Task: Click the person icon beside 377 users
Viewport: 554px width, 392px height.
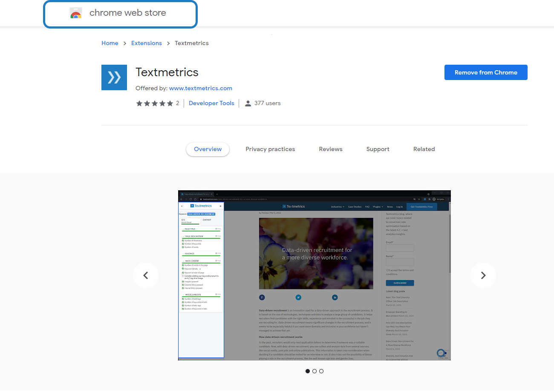Action: (x=248, y=103)
